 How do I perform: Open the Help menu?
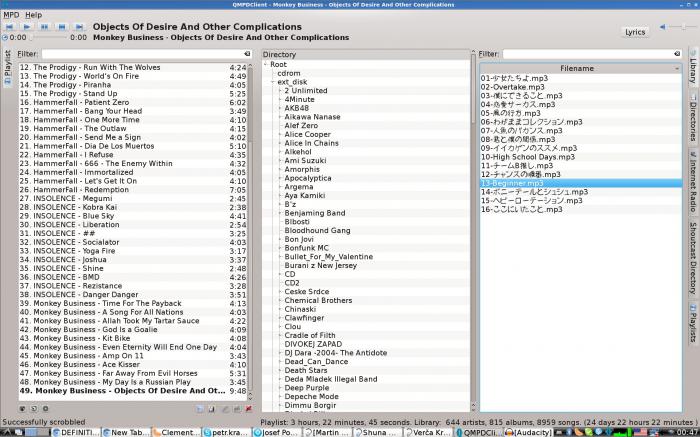pos(33,15)
